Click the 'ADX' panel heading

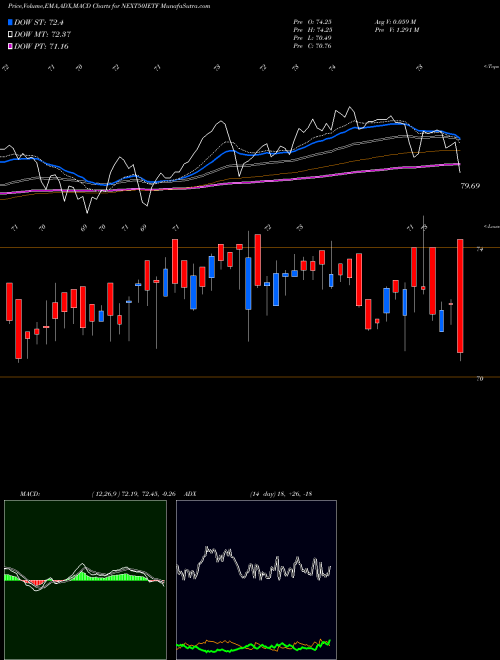point(190,494)
